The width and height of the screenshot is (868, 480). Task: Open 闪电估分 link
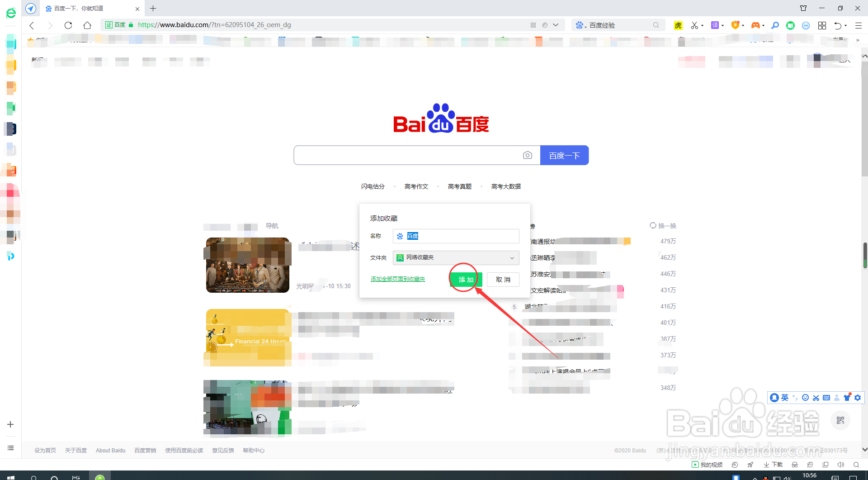(373, 186)
